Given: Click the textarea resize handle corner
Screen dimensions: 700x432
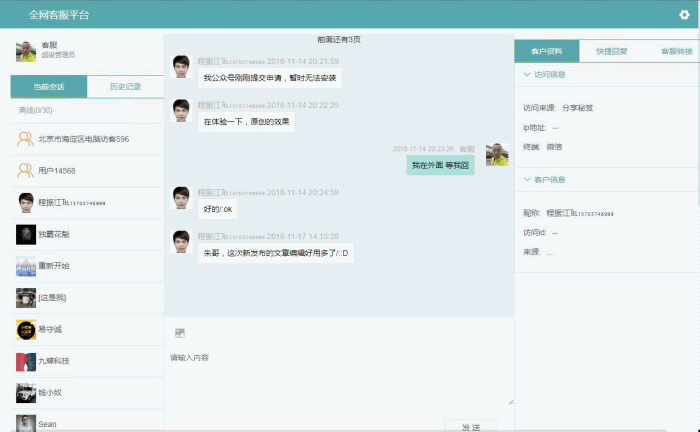Looking at the screenshot, I should pos(510,402).
